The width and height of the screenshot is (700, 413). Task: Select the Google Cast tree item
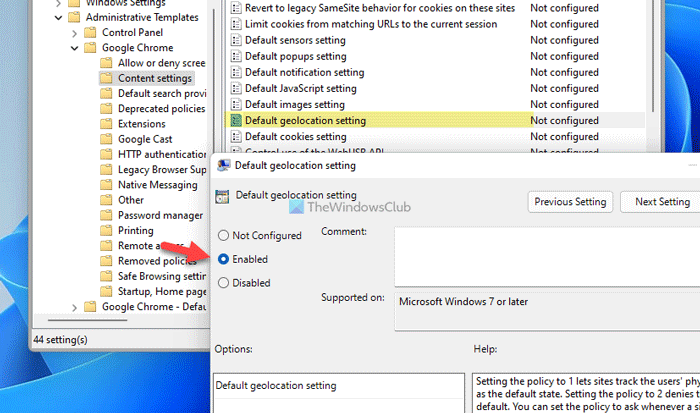(x=145, y=139)
